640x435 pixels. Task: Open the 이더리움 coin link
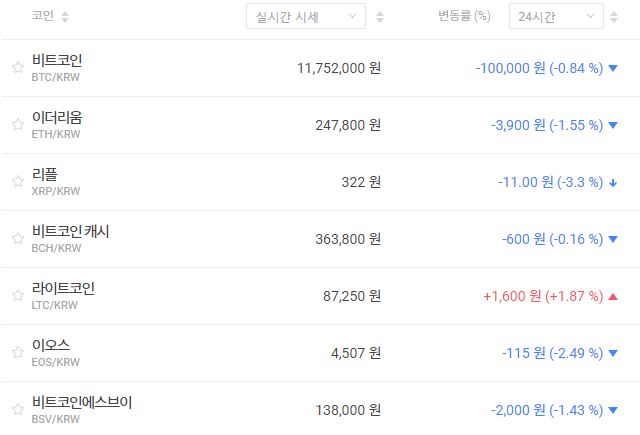tap(57, 118)
